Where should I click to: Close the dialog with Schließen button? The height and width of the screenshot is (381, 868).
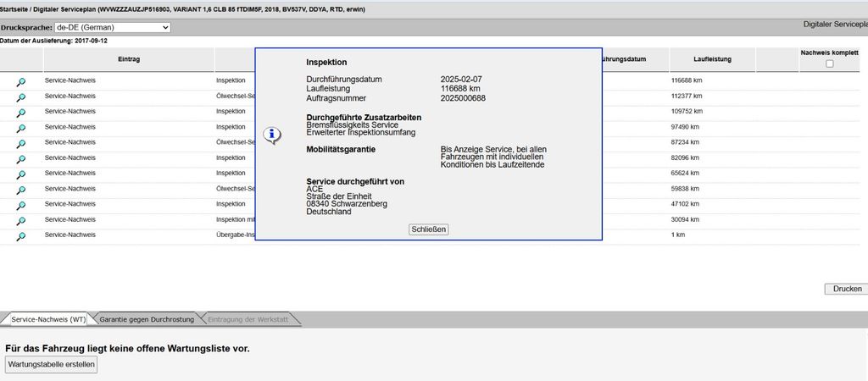pyautogui.click(x=428, y=229)
